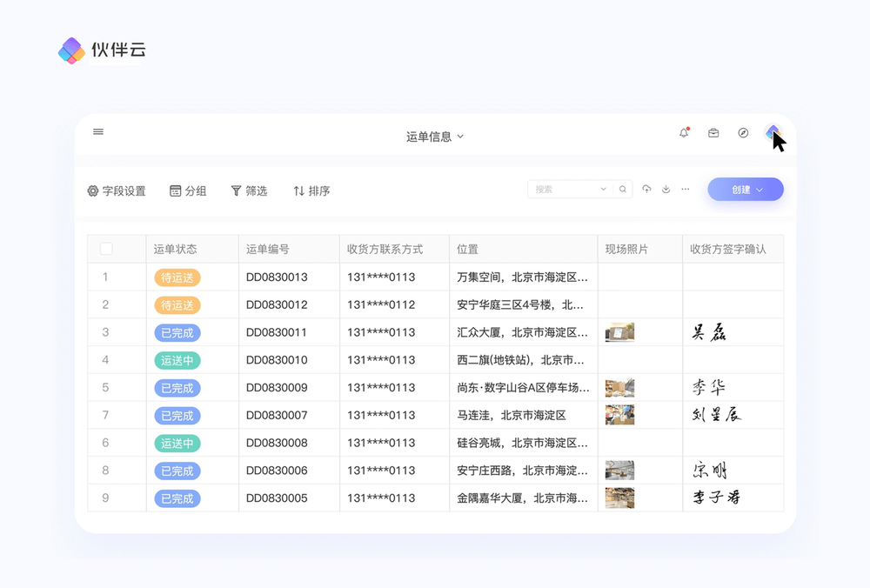Click the cloud upload icon

646,190
